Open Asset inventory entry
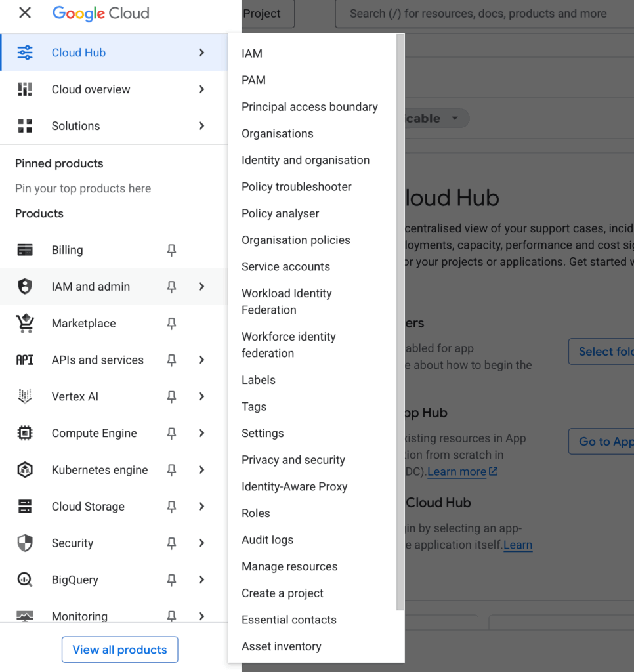Screen dimensions: 634x672 pyautogui.click(x=281, y=646)
